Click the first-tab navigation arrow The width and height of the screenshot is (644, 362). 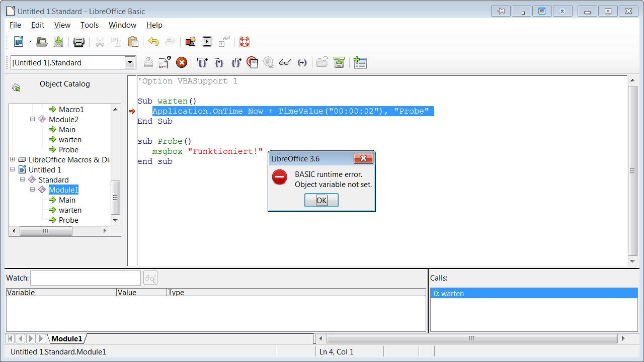tap(10, 339)
